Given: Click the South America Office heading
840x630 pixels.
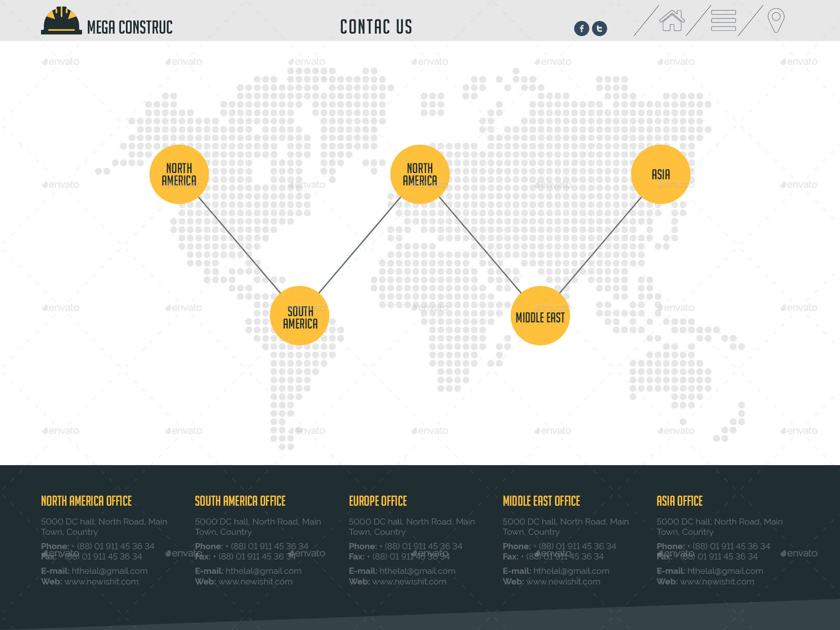Looking at the screenshot, I should click(x=240, y=501).
